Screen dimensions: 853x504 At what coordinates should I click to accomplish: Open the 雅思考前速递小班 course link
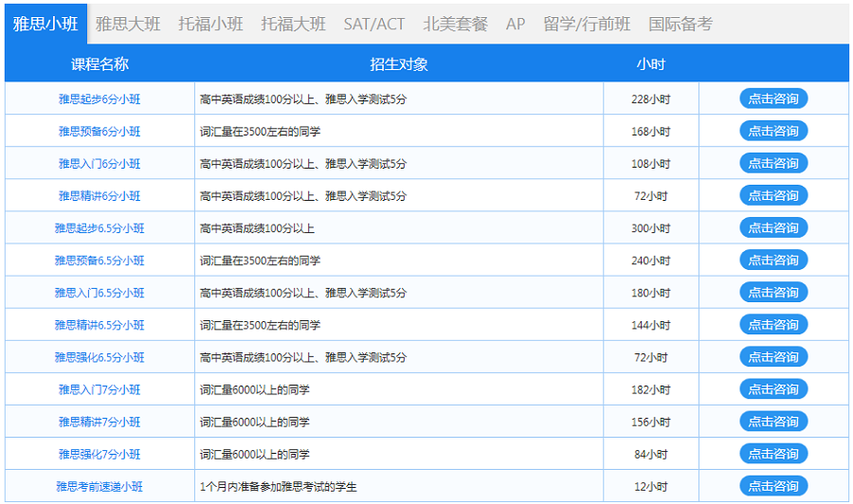click(x=100, y=487)
